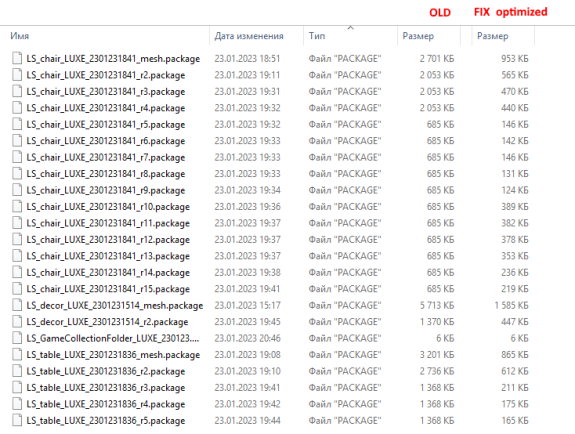Click the file icon of LS_table_LUXE_2301231836_mesh.package
Image resolution: width=575 pixels, height=434 pixels.
(17, 354)
